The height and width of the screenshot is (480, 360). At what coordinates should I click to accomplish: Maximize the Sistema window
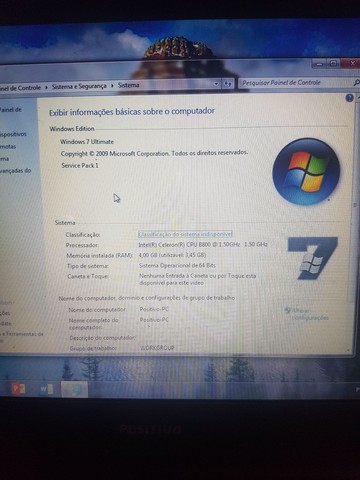pos(333,63)
